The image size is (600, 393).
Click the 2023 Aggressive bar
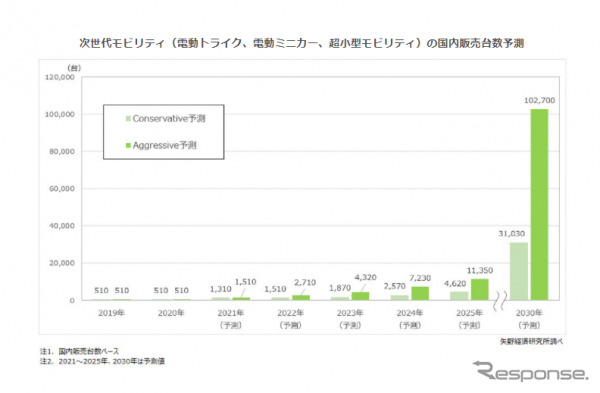click(360, 296)
